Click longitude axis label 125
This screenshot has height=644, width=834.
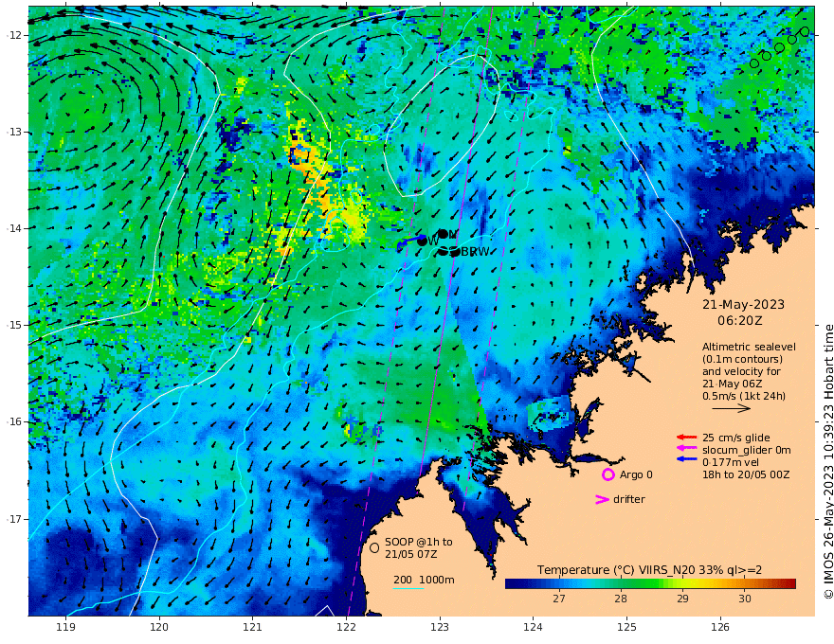(627, 627)
